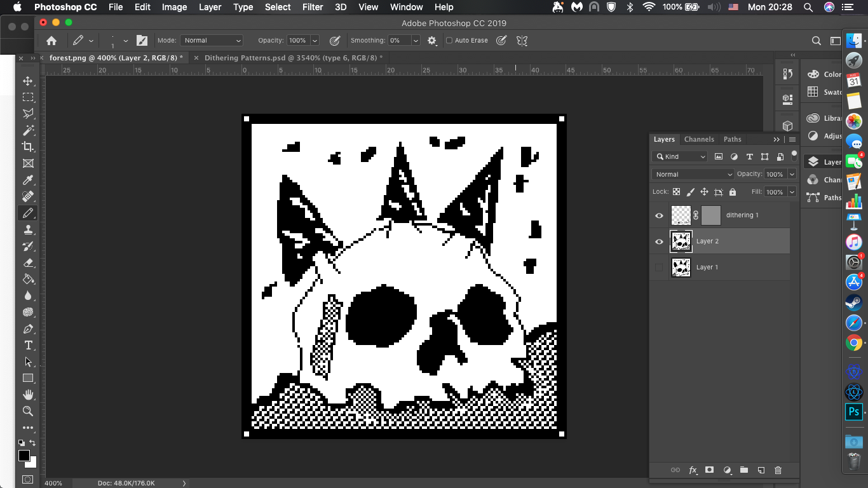Open the painting Mode dropdown in options bar

[212, 41]
